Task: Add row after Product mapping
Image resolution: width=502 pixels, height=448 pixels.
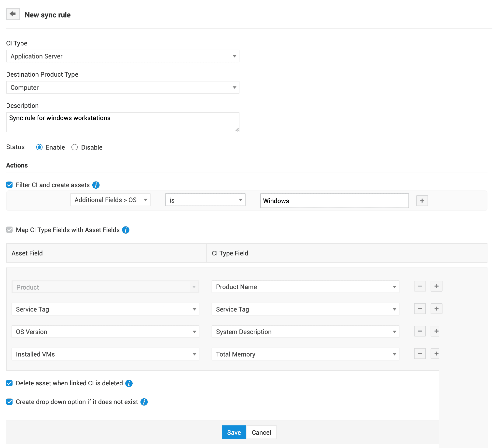Action: 436,287
